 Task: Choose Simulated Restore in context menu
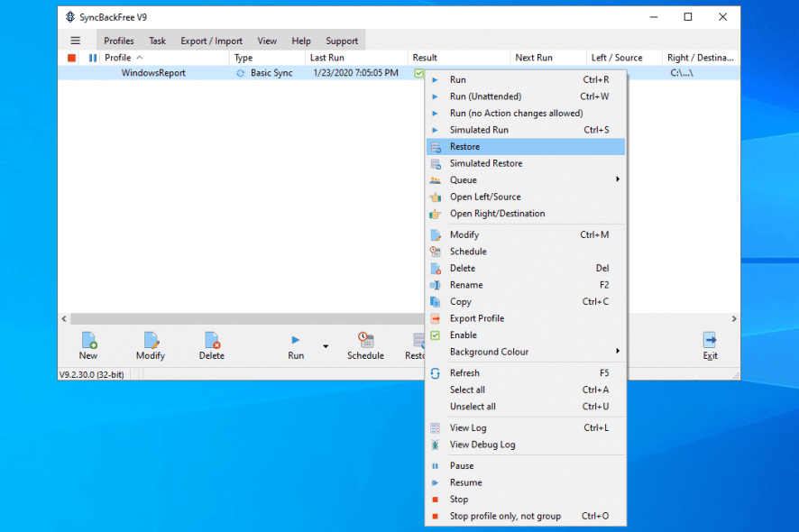[x=526, y=163]
